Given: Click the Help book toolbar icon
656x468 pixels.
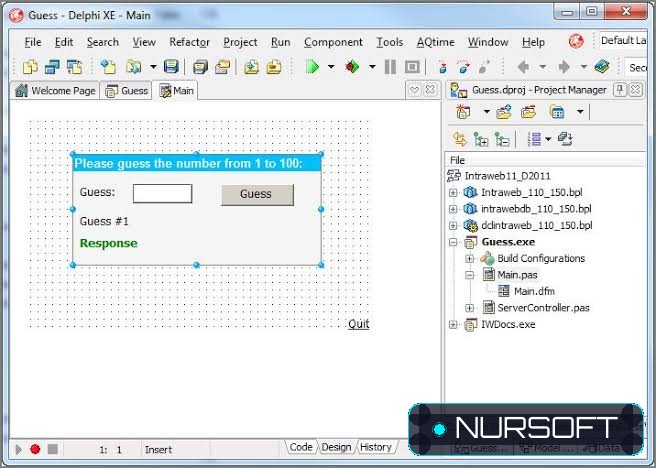Looking at the screenshot, I should pyautogui.click(x=602, y=66).
